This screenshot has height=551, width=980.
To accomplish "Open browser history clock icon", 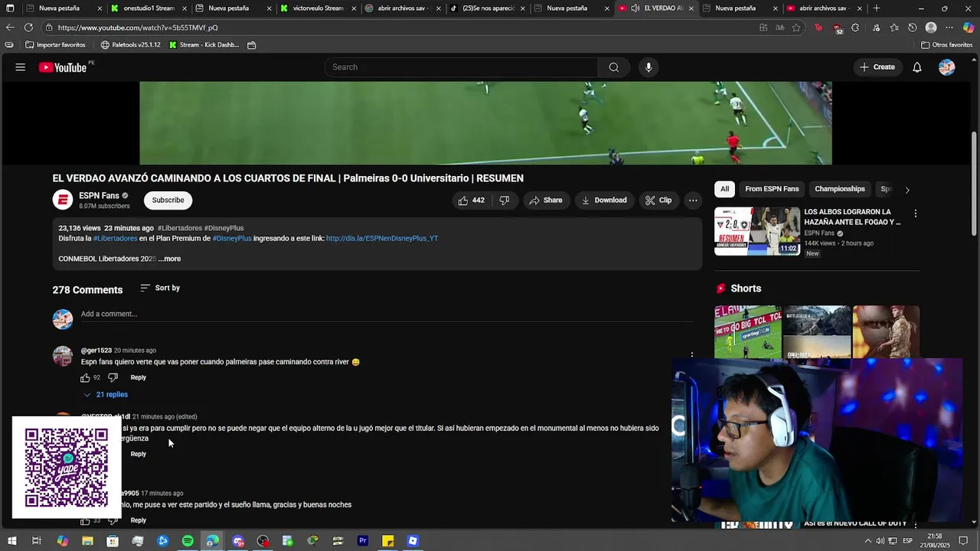I will pos(913,28).
